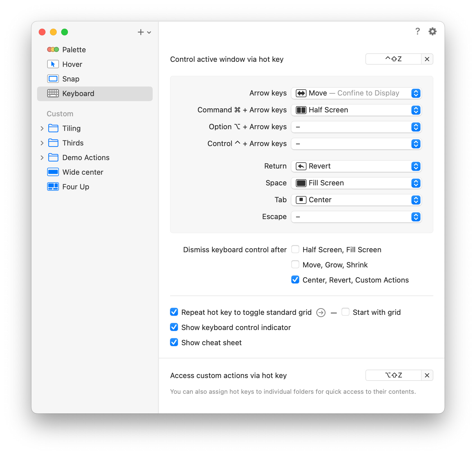Switch to the Snap pane
This screenshot has height=455, width=476.
coord(71,79)
